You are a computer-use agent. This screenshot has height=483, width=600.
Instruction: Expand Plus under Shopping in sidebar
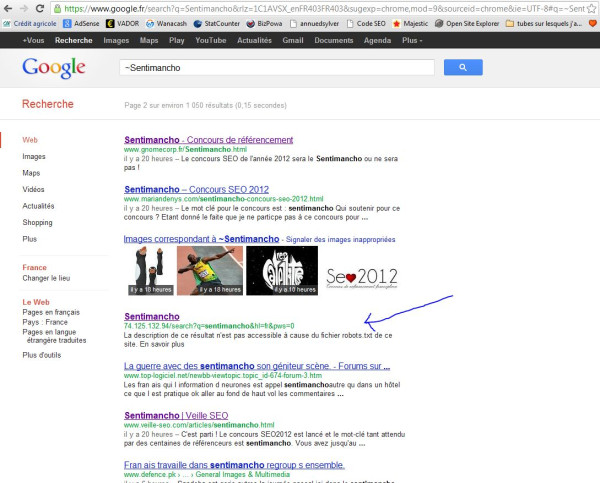click(x=29, y=239)
